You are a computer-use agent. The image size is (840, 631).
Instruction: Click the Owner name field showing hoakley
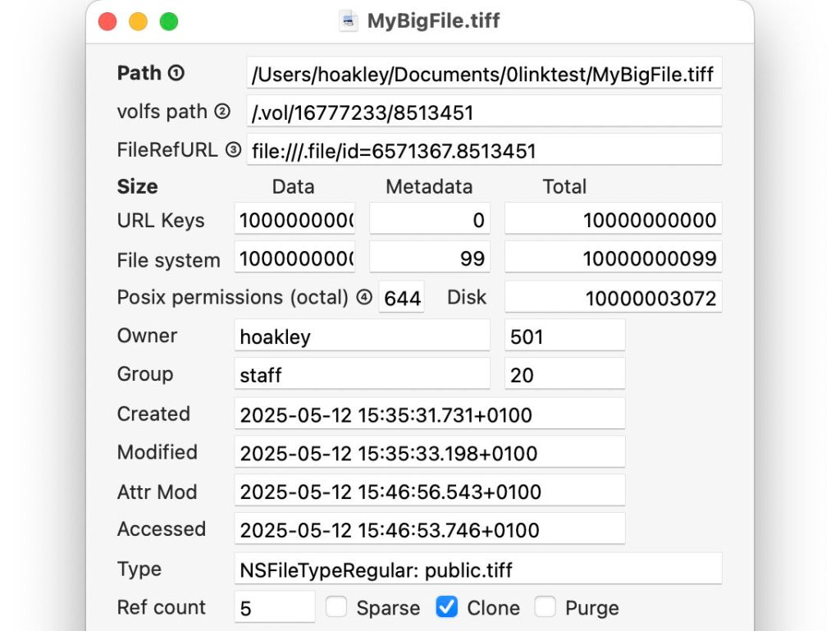click(362, 336)
